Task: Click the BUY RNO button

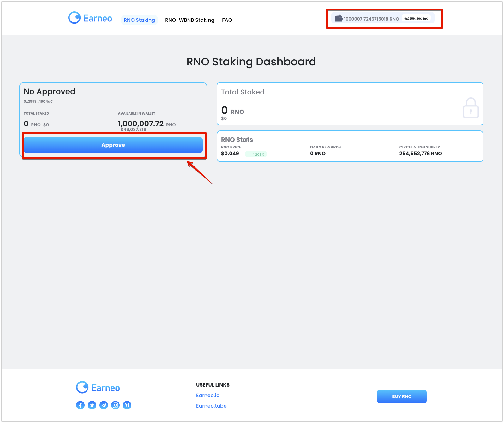Action: click(x=402, y=396)
